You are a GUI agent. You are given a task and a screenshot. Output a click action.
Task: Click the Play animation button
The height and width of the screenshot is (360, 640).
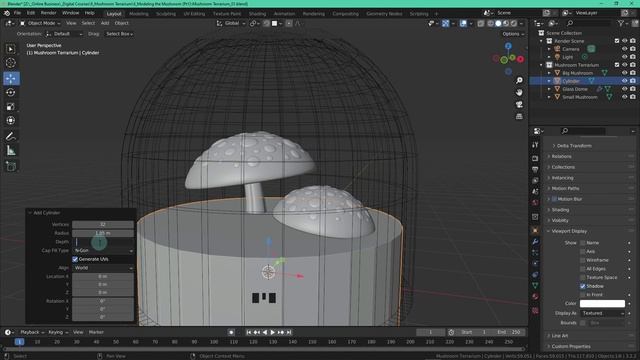(273, 332)
